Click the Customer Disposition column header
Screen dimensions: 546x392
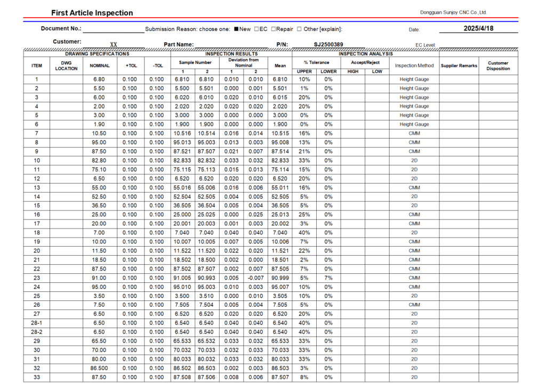[498, 66]
